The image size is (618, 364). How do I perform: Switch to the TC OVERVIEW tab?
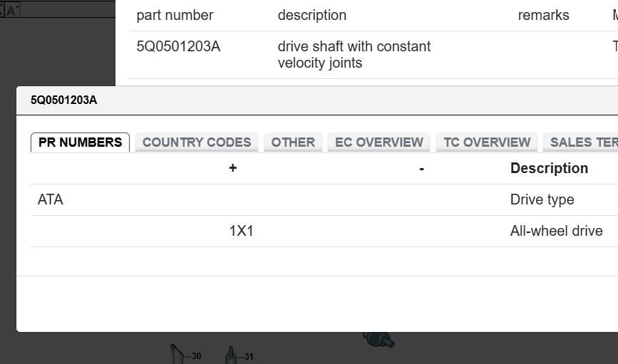(487, 142)
